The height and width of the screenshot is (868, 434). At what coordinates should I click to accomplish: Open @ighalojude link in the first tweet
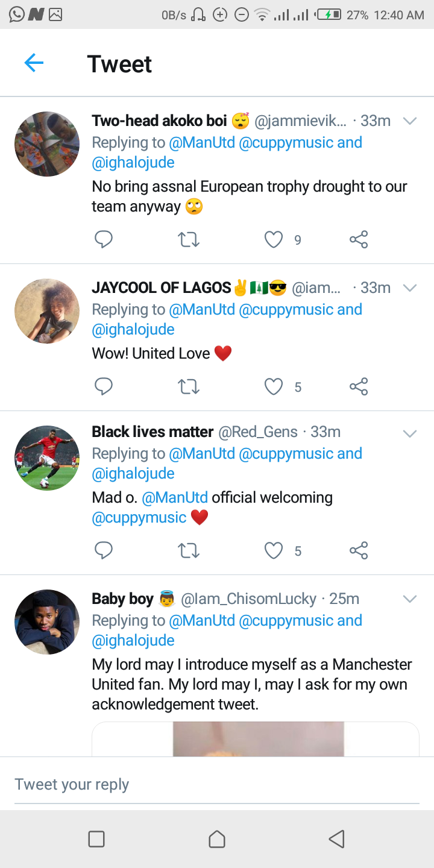coord(133,163)
